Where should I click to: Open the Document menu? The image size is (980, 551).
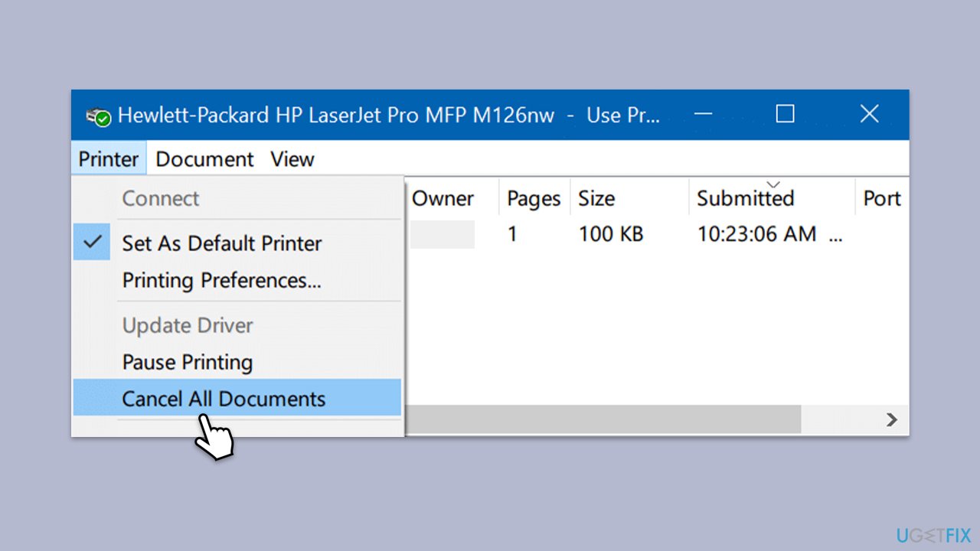(204, 159)
